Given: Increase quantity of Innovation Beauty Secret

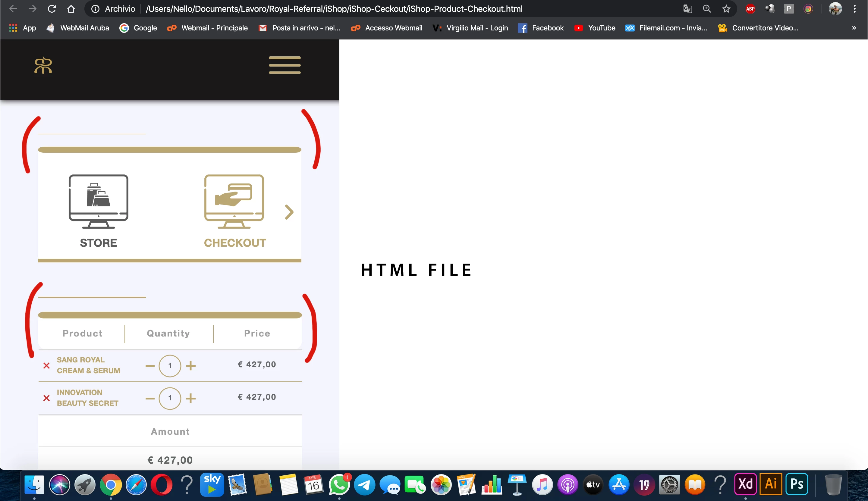Looking at the screenshot, I should click(191, 398).
